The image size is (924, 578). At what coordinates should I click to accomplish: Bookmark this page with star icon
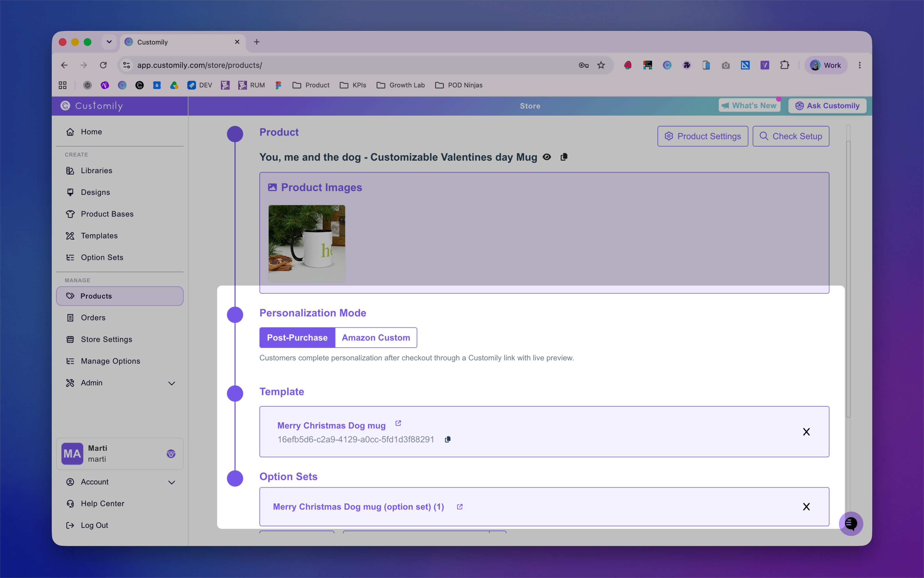tap(601, 65)
